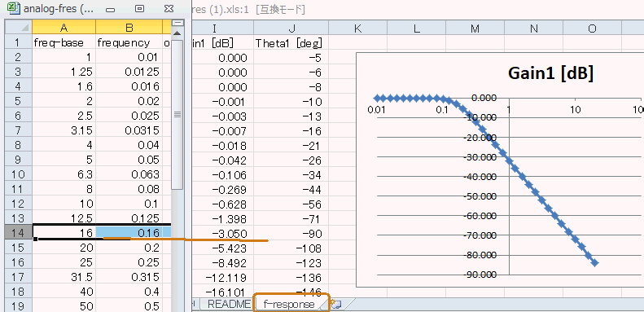
Task: Click the Theta1 [deg] header cell
Action: click(291, 42)
